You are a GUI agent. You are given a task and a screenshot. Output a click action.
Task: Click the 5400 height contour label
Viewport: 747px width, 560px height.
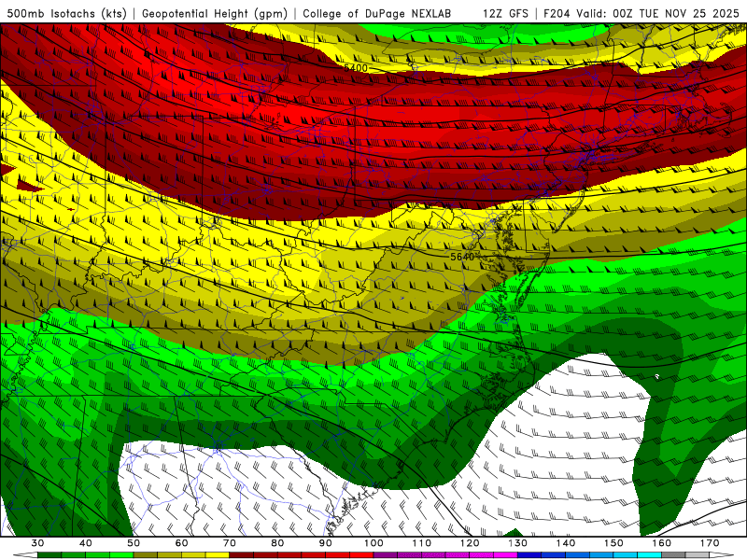coord(356,68)
